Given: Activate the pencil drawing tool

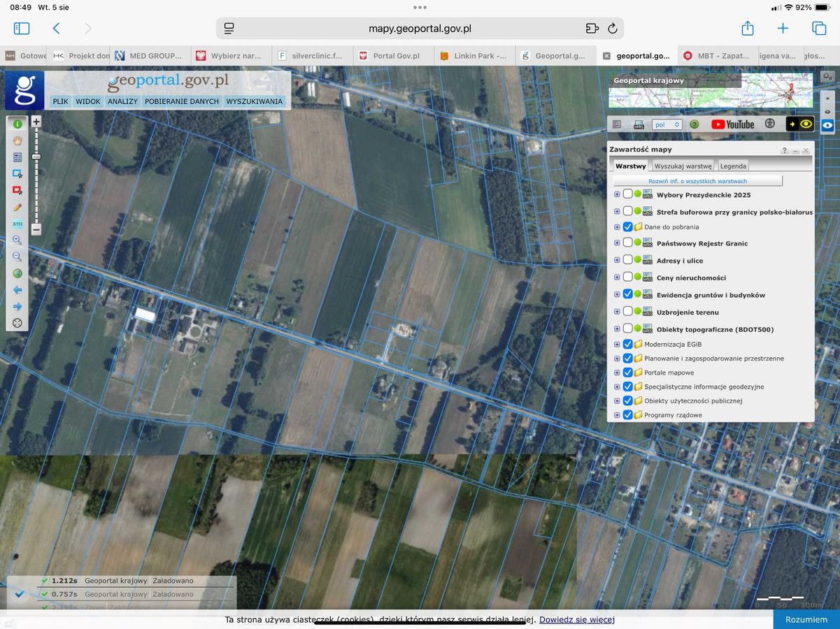Looking at the screenshot, I should point(17,207).
